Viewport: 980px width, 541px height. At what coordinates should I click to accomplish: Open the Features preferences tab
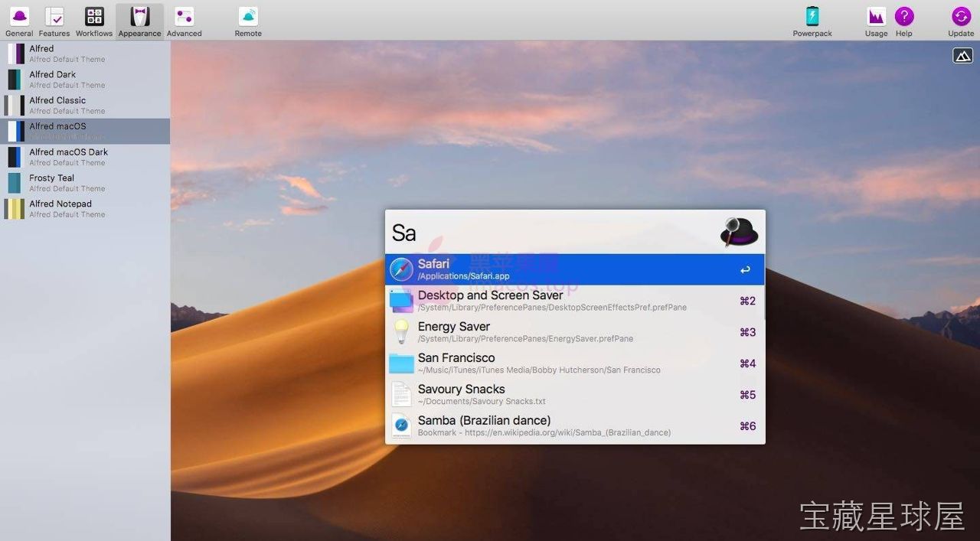pos(54,21)
